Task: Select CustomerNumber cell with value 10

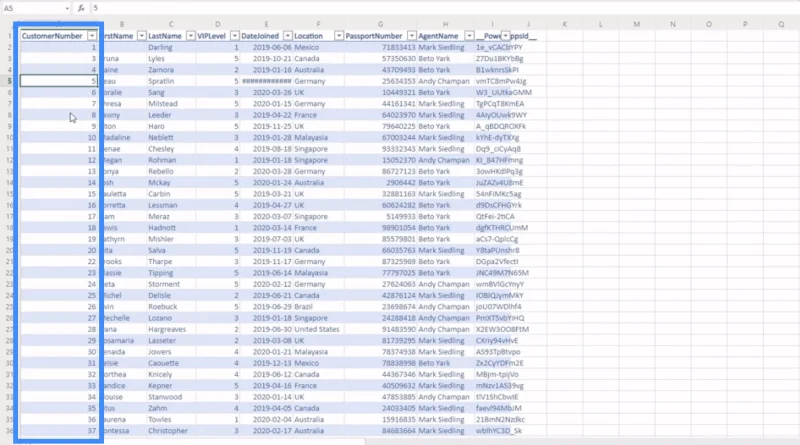Action: pos(59,137)
